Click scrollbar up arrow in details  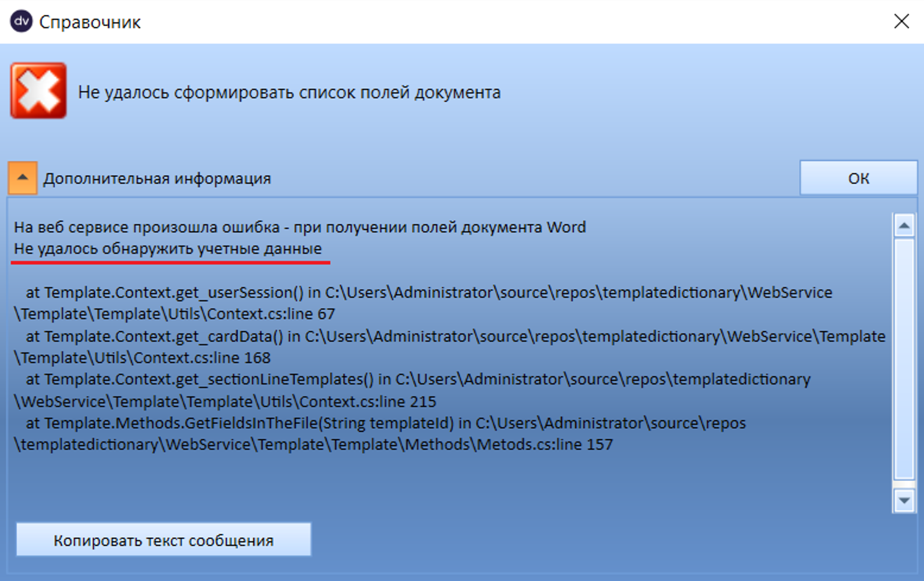pyautogui.click(x=904, y=226)
